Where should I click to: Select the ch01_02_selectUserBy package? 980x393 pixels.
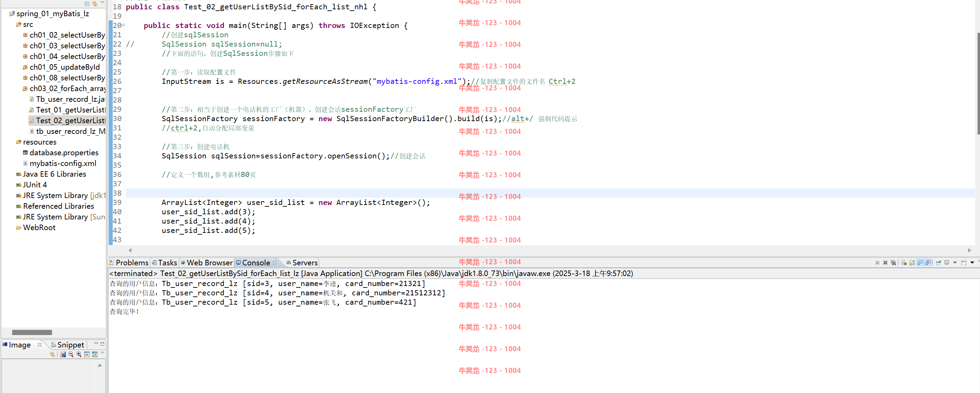(x=63, y=35)
